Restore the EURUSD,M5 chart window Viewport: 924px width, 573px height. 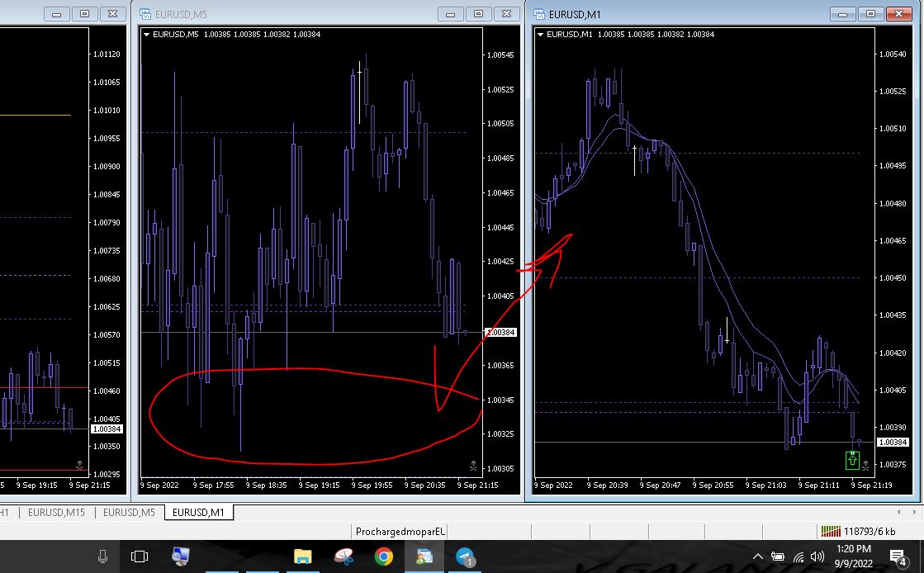pos(478,14)
